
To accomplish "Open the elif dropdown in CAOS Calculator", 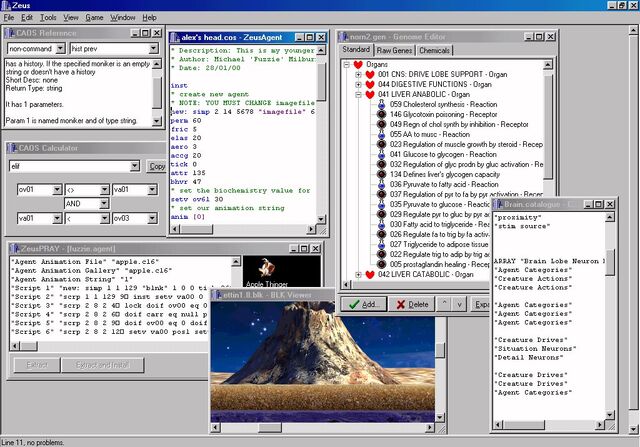I will [x=135, y=166].
